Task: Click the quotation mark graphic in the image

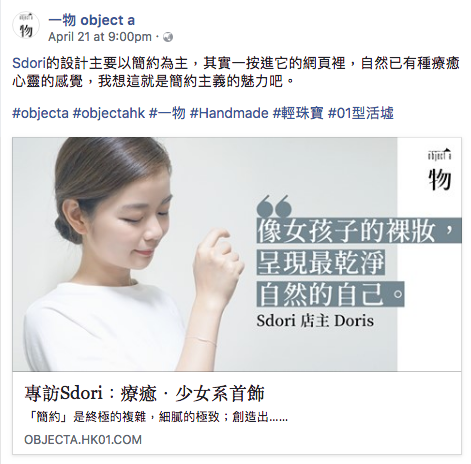Action: pos(274,206)
